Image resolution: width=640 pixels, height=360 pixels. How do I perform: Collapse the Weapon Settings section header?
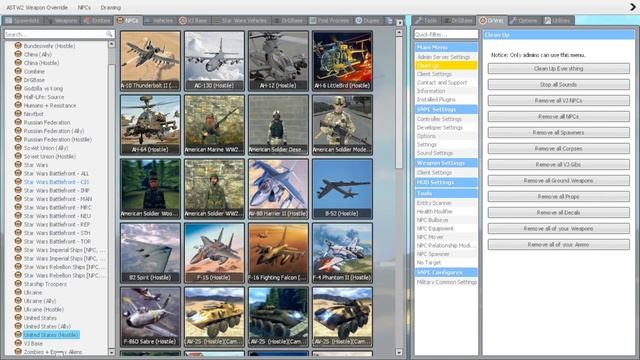pyautogui.click(x=446, y=163)
